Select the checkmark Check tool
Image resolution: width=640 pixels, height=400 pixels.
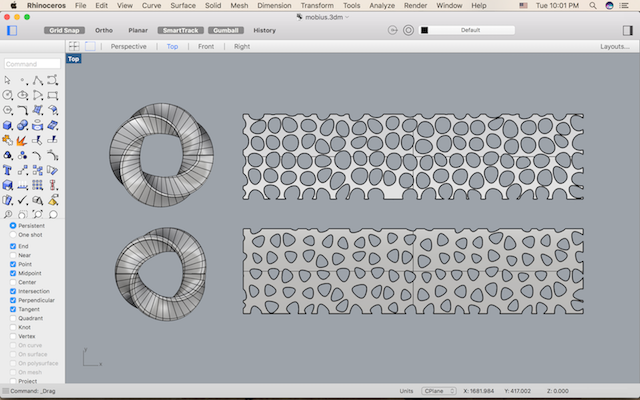coord(23,200)
